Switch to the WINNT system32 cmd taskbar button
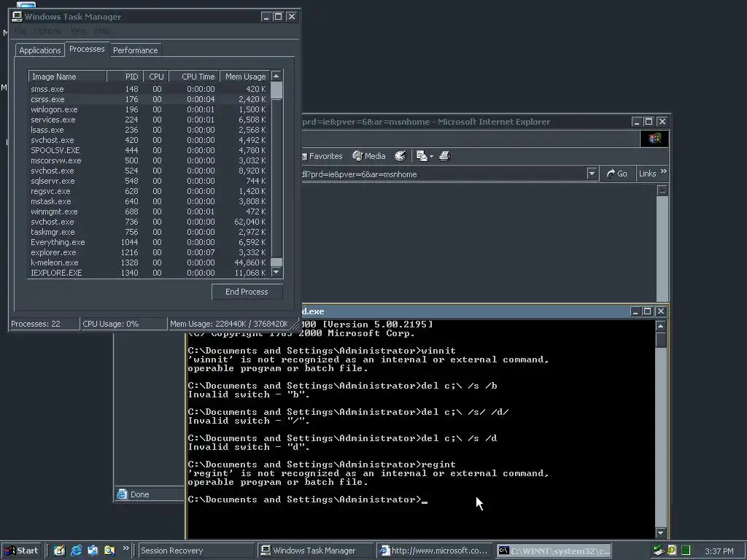The height and width of the screenshot is (560, 747). pyautogui.click(x=554, y=551)
